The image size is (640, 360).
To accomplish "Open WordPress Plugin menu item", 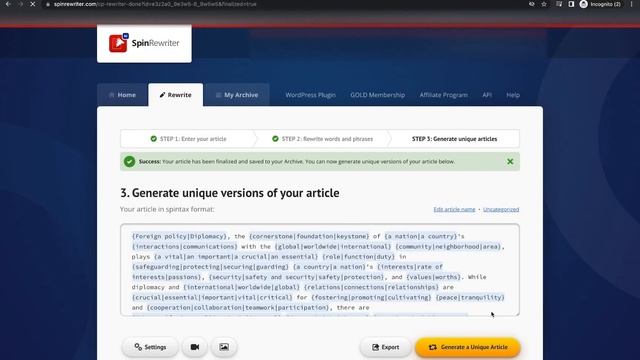I will tap(310, 95).
